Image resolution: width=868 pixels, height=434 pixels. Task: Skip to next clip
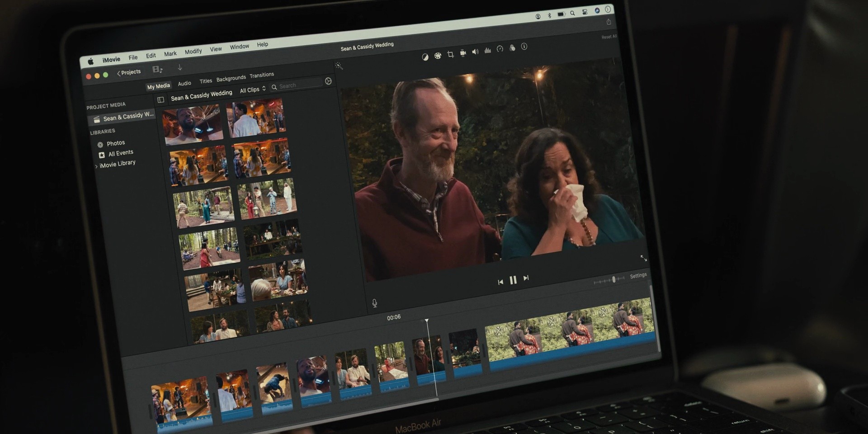pos(526,278)
